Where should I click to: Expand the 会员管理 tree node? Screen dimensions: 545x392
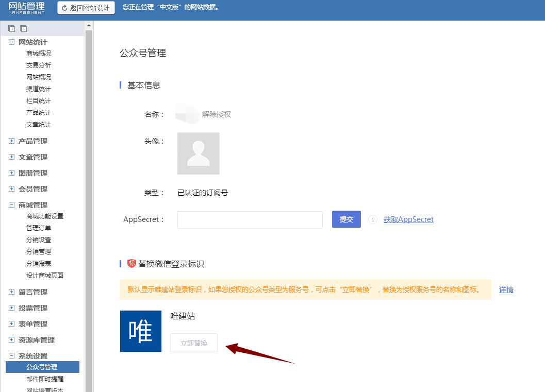click(11, 189)
